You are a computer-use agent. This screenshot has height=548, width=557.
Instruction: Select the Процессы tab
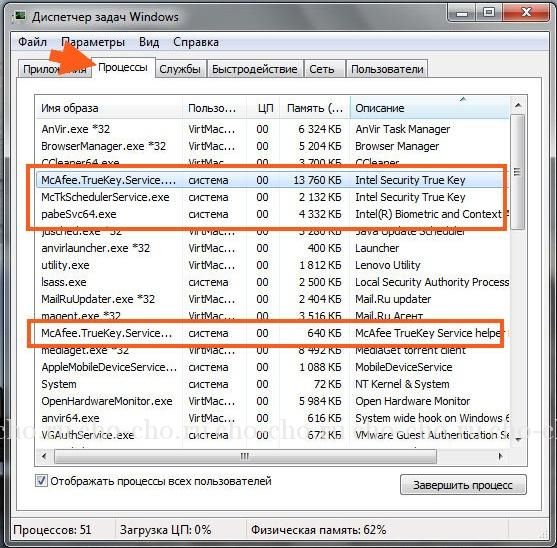click(x=123, y=67)
